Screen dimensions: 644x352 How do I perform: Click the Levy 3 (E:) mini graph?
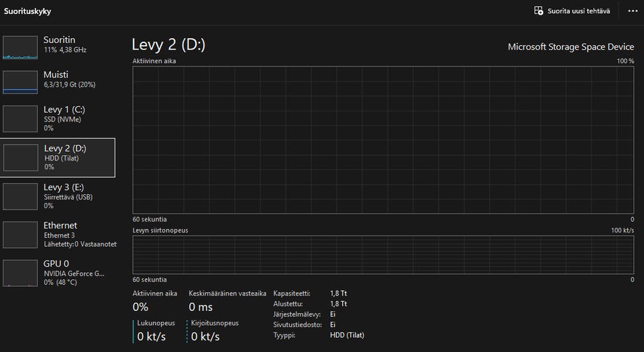pos(20,197)
